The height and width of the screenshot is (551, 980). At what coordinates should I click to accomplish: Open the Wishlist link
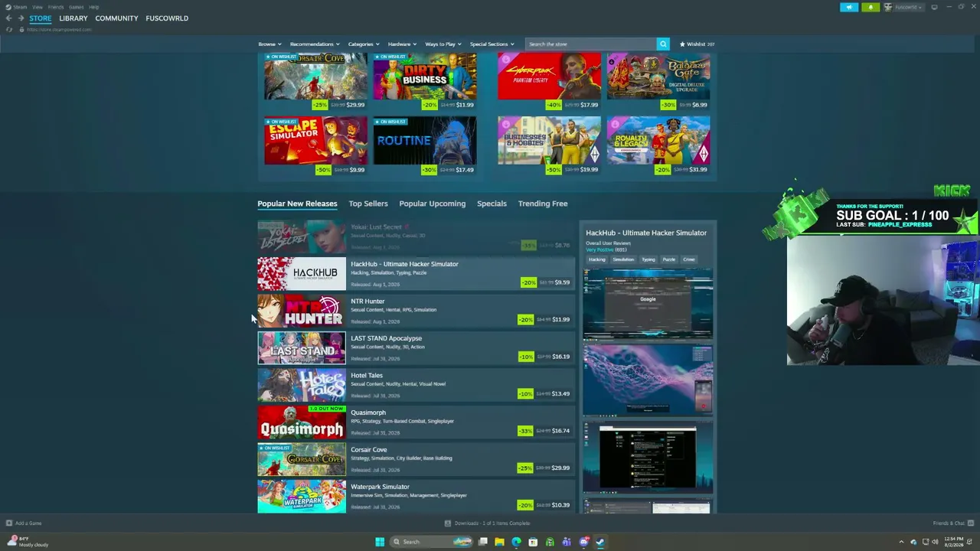(x=697, y=44)
